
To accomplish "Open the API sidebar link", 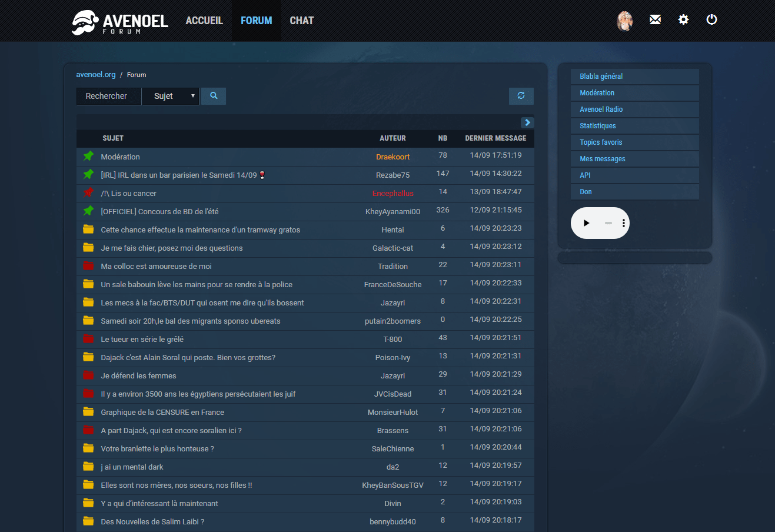I will tap(635, 175).
